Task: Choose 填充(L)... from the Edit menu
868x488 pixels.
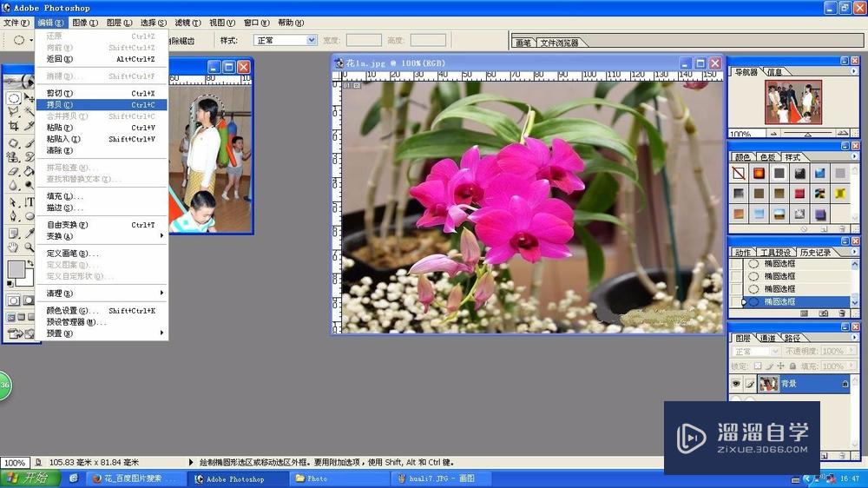Action: tap(102, 196)
